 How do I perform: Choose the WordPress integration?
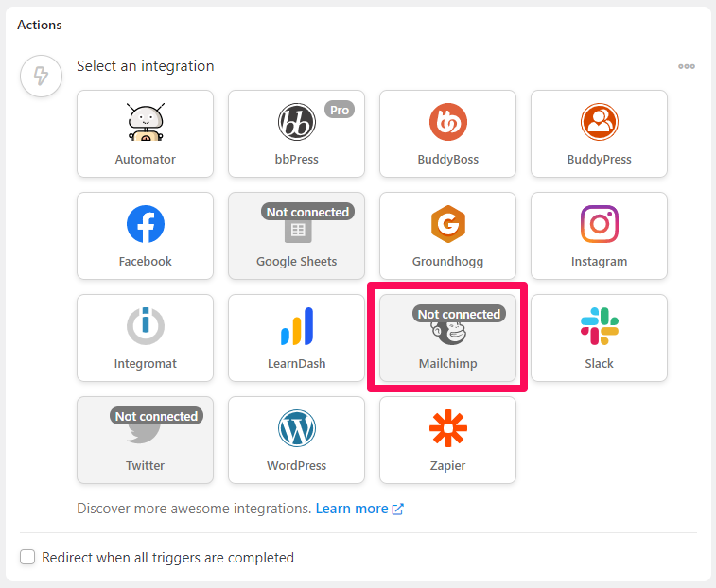point(296,440)
